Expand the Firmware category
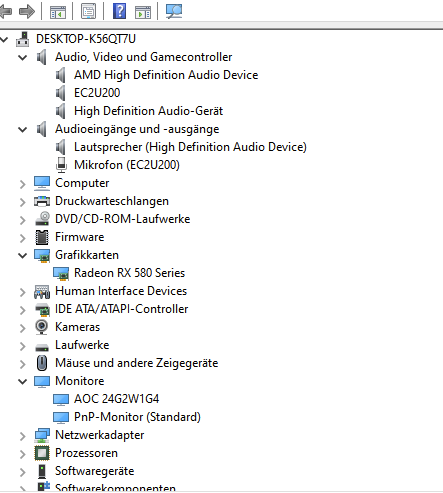The width and height of the screenshot is (443, 493). point(23,238)
